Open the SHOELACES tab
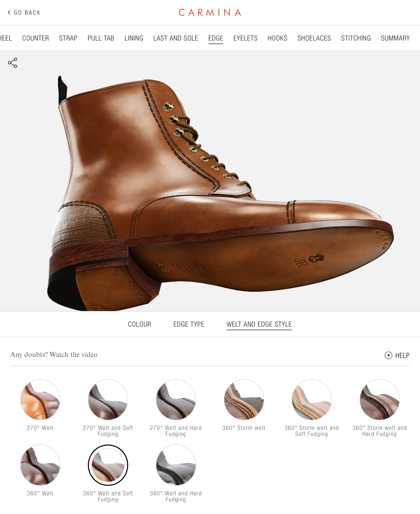 point(314,38)
